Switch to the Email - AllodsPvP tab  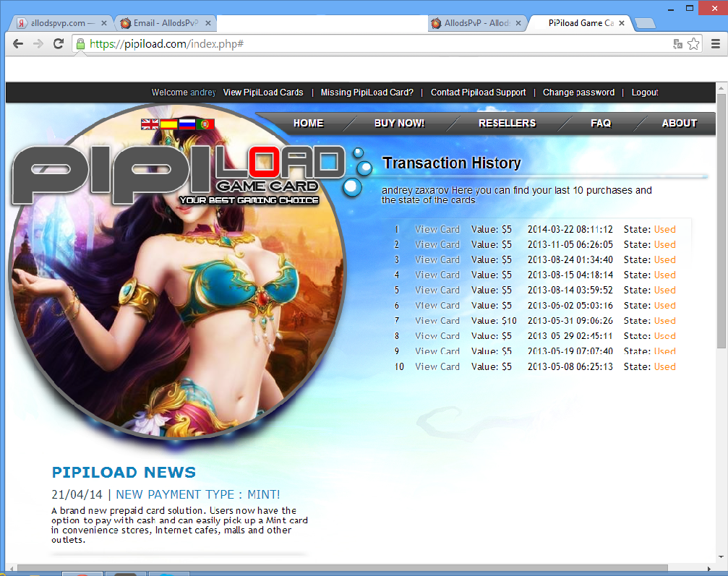pyautogui.click(x=164, y=23)
